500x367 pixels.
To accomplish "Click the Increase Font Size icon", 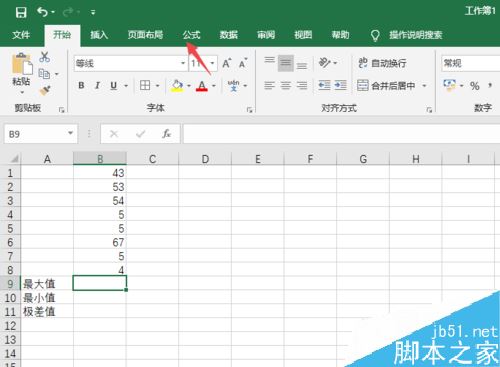I will pos(227,63).
